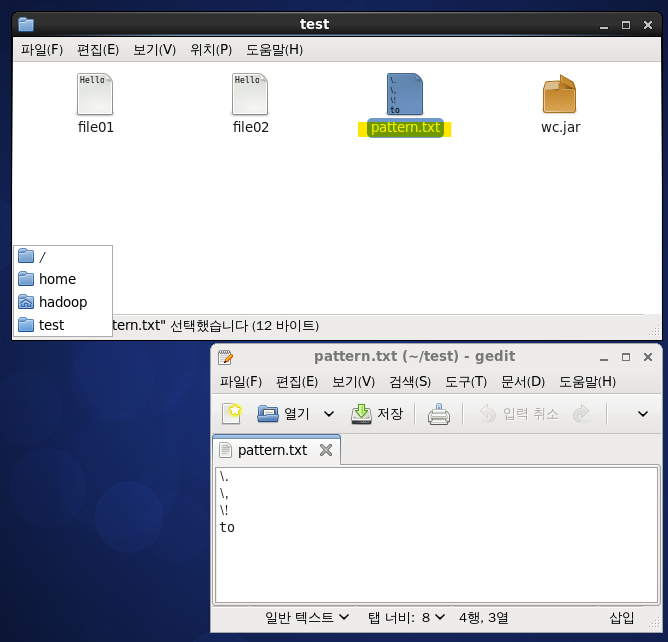Open the 일반 텍스트 syntax dropdown
Screen dimensions: 668x642
click(x=307, y=617)
